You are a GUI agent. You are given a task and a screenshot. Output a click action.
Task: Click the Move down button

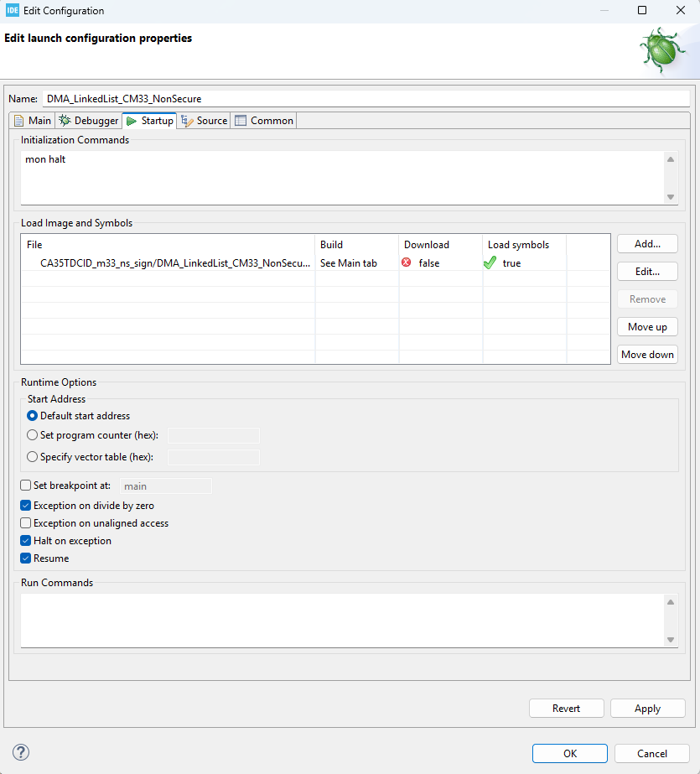(647, 355)
